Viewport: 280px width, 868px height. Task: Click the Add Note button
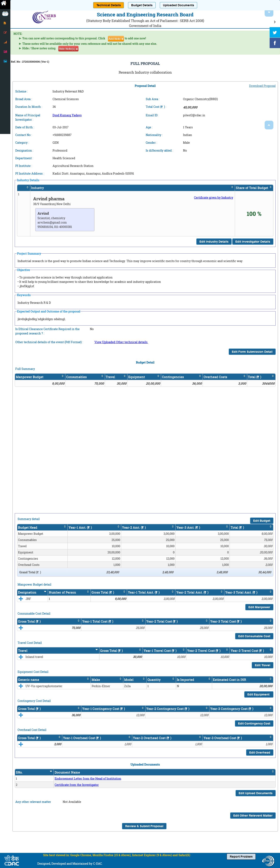pos(116,39)
